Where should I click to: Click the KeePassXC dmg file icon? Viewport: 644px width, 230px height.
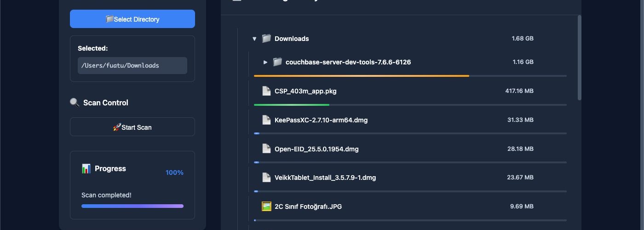click(x=266, y=120)
